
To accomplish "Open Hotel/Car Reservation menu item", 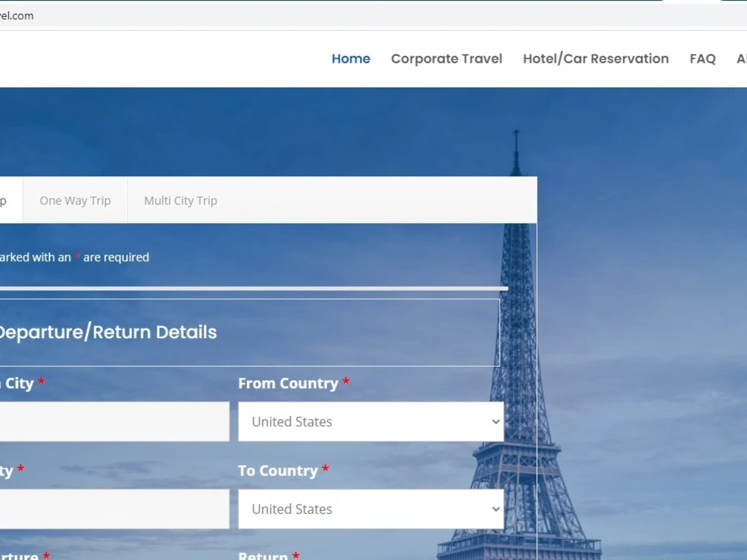I will click(x=595, y=58).
